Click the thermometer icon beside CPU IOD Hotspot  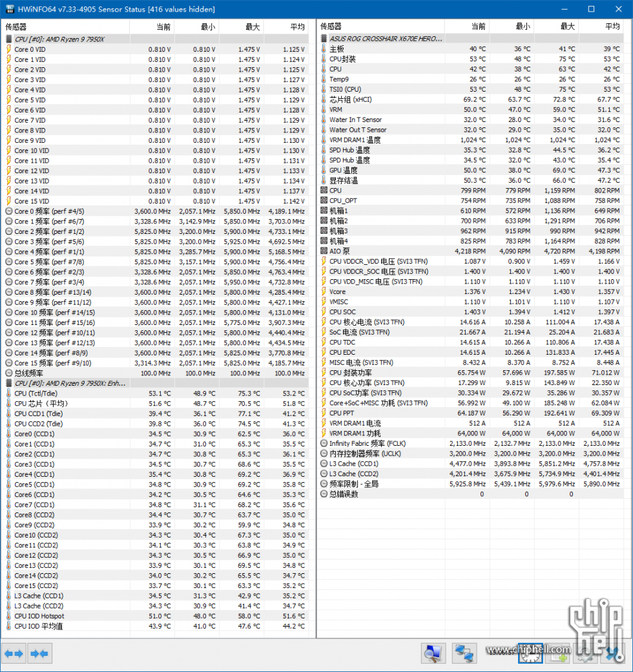tap(8, 616)
